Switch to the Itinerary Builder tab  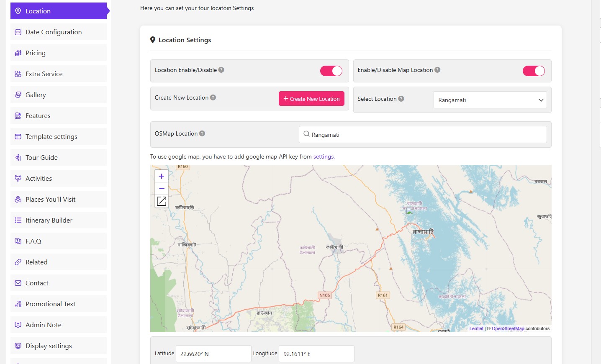pyautogui.click(x=59, y=220)
